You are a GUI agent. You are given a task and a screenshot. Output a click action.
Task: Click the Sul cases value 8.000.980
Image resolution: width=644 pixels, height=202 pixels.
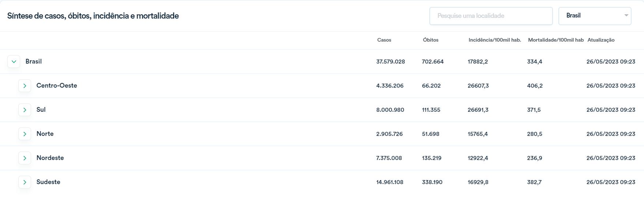point(390,110)
